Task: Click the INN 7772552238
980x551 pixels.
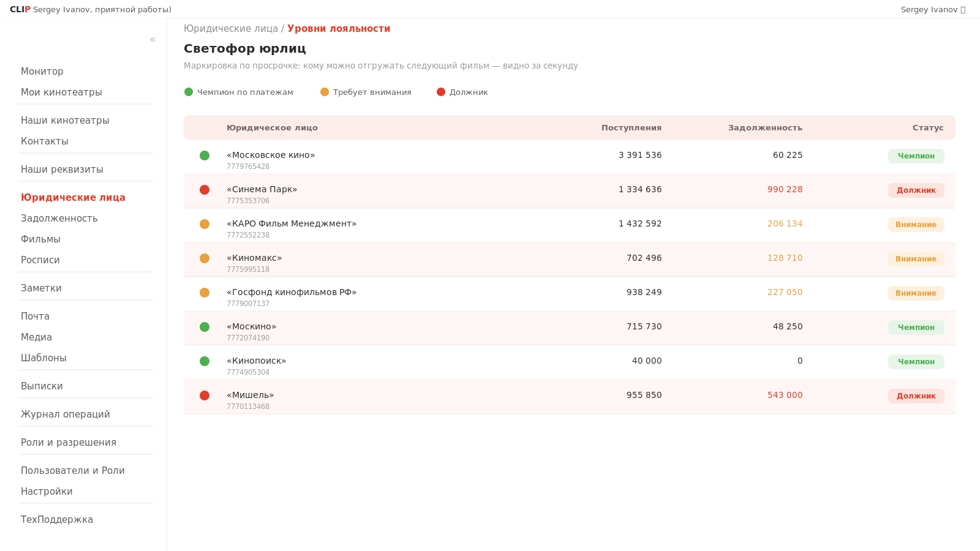Action: 248,235
